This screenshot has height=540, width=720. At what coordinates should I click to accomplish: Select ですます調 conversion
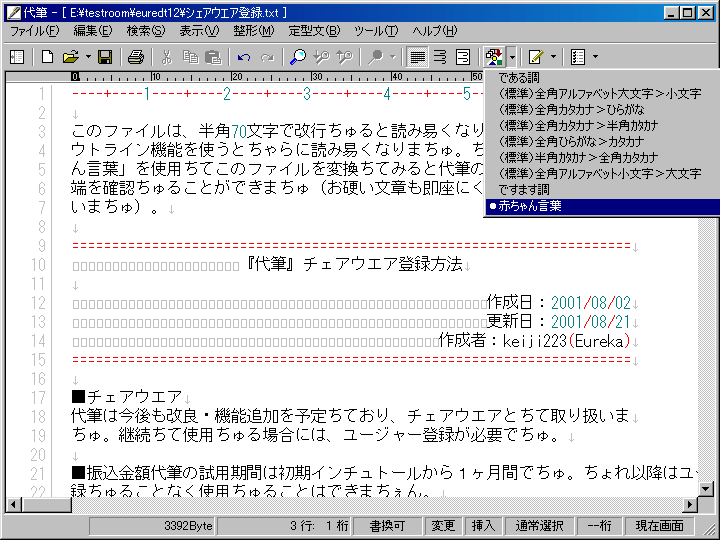602,189
